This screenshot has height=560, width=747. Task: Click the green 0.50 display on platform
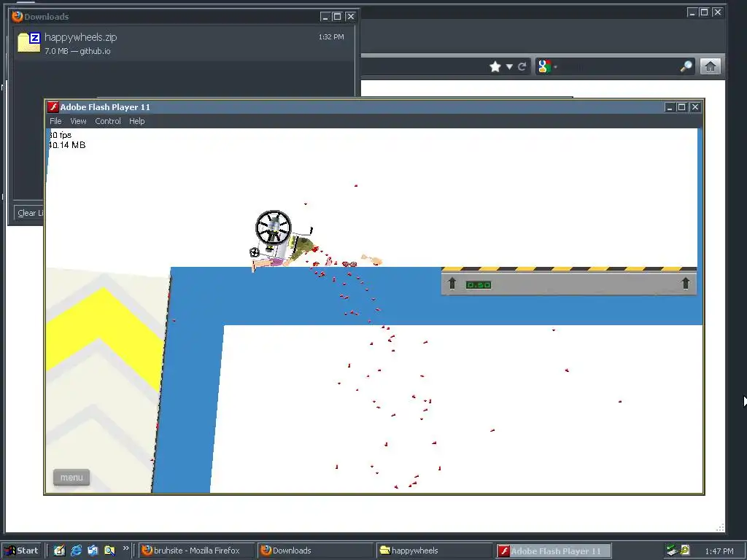click(x=479, y=285)
